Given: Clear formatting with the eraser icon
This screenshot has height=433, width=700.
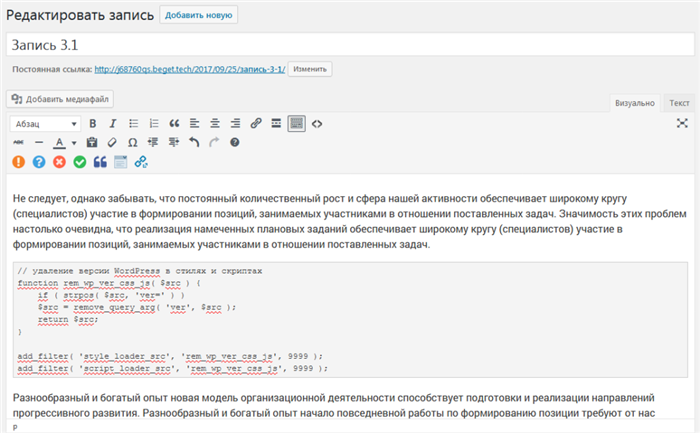Looking at the screenshot, I should coord(112,142).
